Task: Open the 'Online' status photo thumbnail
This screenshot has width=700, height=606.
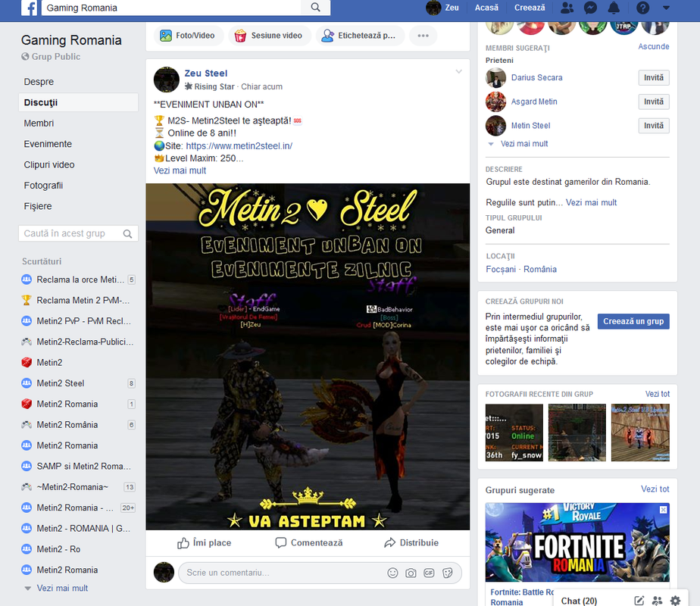Action: (x=514, y=433)
